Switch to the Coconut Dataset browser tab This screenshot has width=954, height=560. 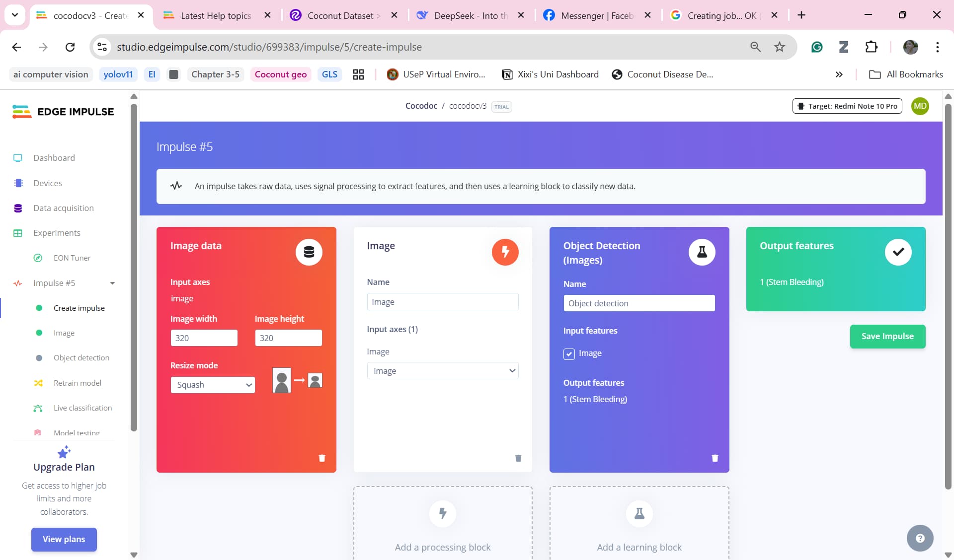pyautogui.click(x=344, y=15)
